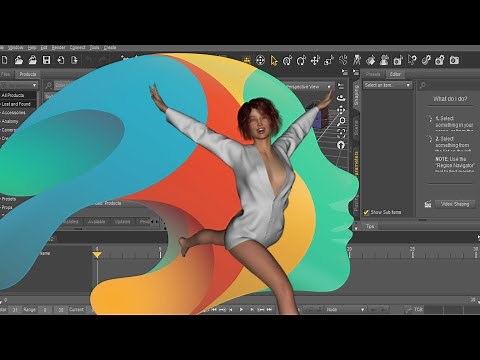Click the Merge File open-folder icon
This screenshot has height=360, width=480.
point(33,60)
